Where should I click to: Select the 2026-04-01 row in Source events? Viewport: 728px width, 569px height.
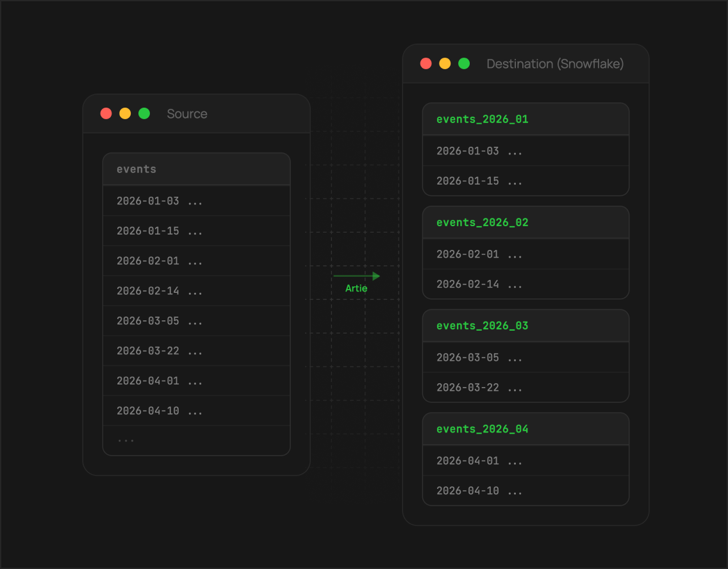(x=196, y=381)
